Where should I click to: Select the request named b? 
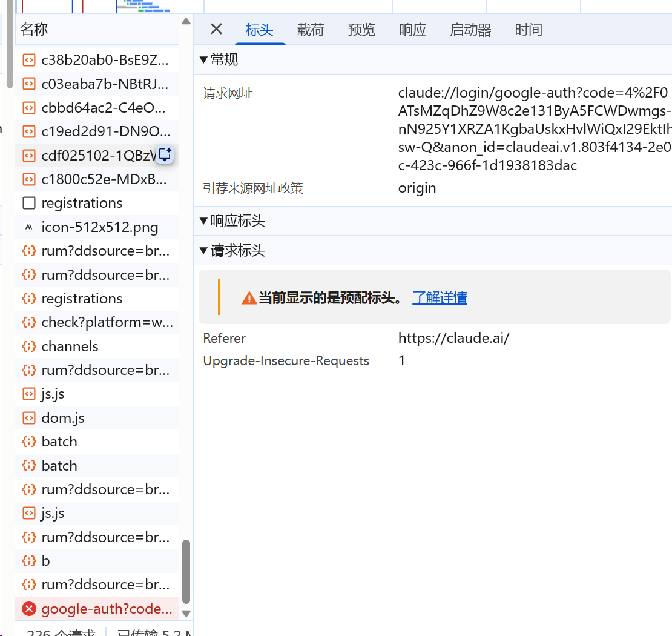(x=97, y=561)
